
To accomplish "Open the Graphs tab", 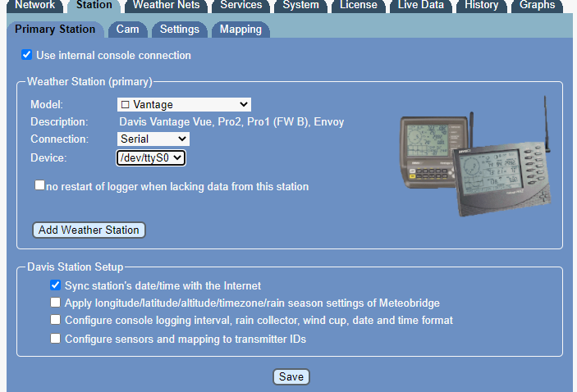I will pyautogui.click(x=537, y=5).
